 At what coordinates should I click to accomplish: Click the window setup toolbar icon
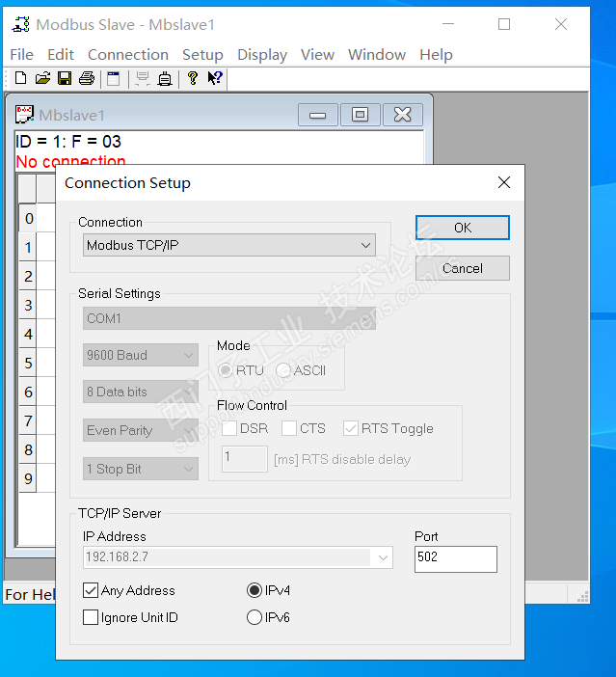coord(114,78)
